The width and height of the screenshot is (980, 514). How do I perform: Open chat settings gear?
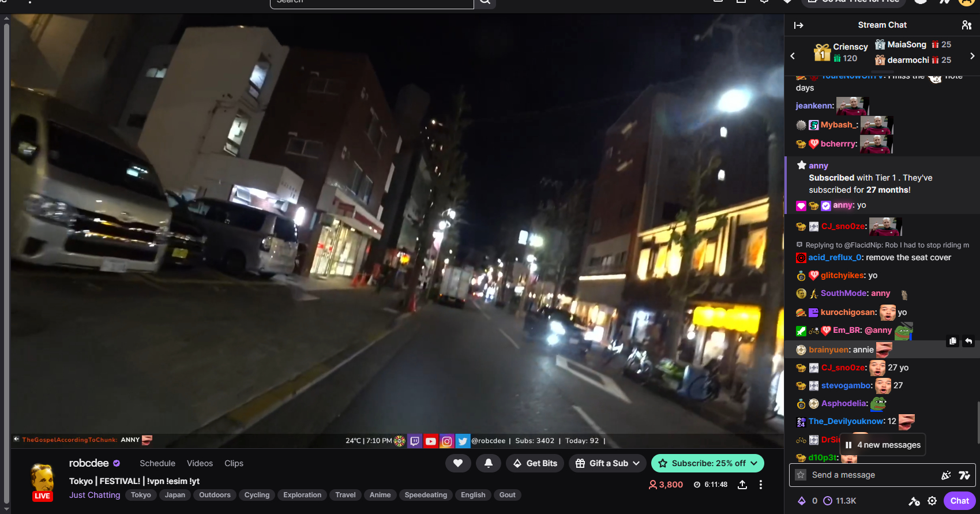pos(932,501)
